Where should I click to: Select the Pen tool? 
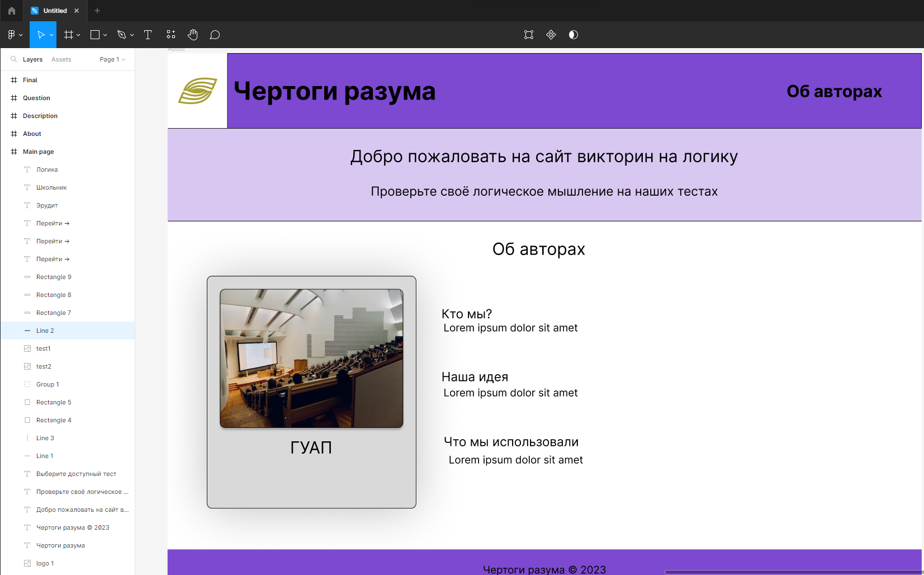pos(121,35)
